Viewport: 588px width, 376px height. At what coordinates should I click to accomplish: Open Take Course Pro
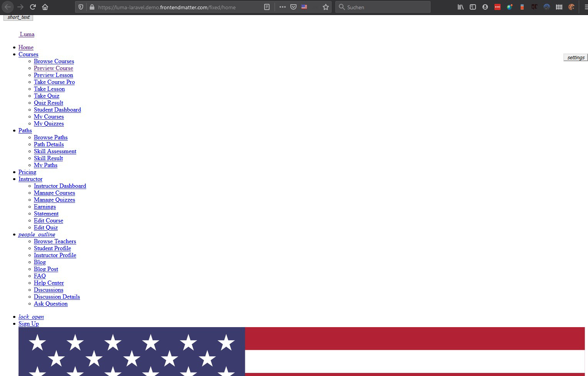54,82
